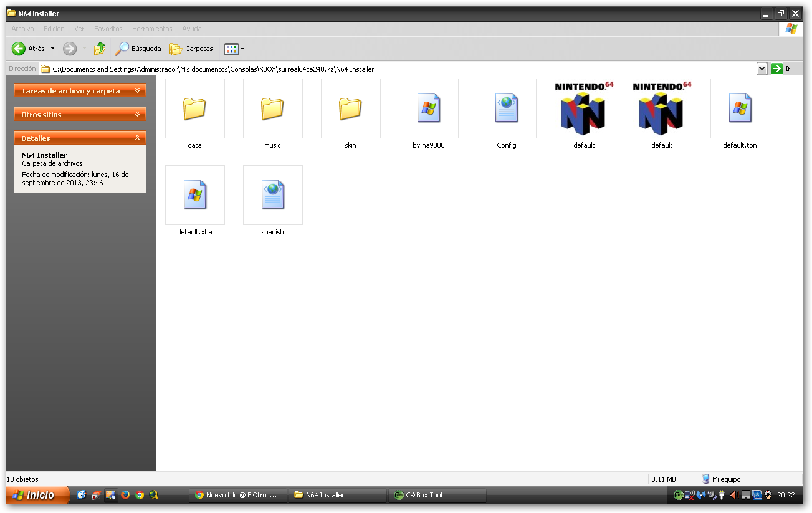Open the Favoritos menu
This screenshot has height=513, width=812.
point(108,29)
